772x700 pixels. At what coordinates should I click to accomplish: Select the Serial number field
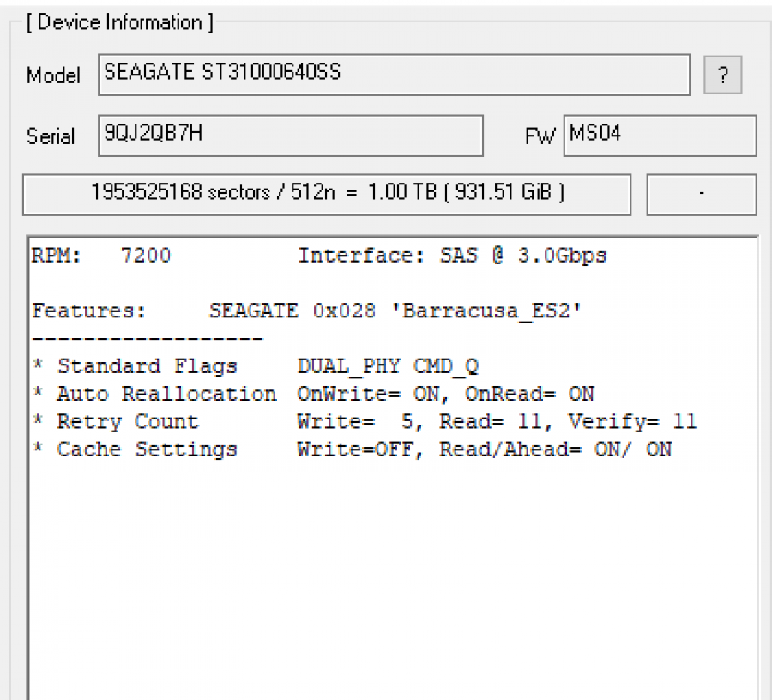[x=290, y=136]
